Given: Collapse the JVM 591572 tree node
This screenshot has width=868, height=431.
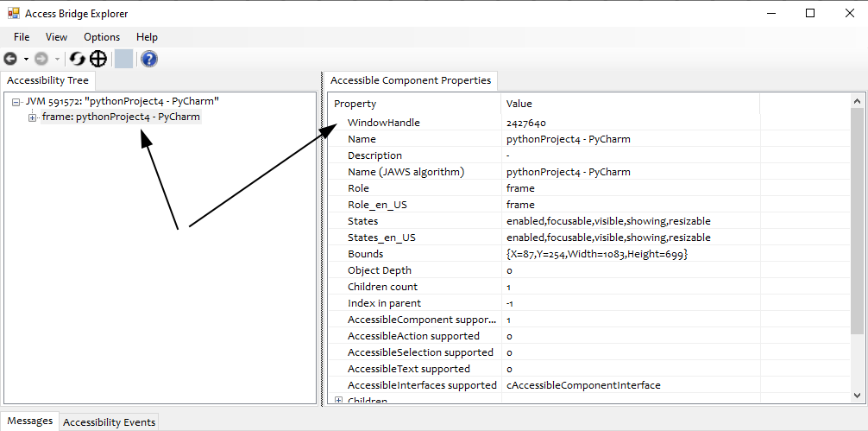Looking at the screenshot, I should pyautogui.click(x=16, y=102).
